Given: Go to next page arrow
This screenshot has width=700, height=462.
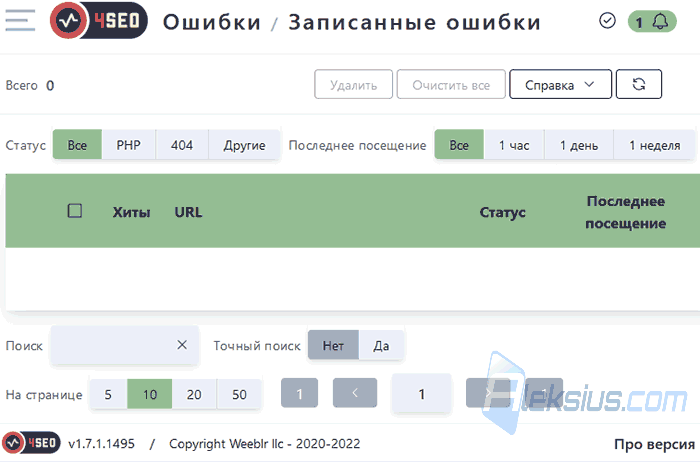Looking at the screenshot, I should (x=488, y=393).
